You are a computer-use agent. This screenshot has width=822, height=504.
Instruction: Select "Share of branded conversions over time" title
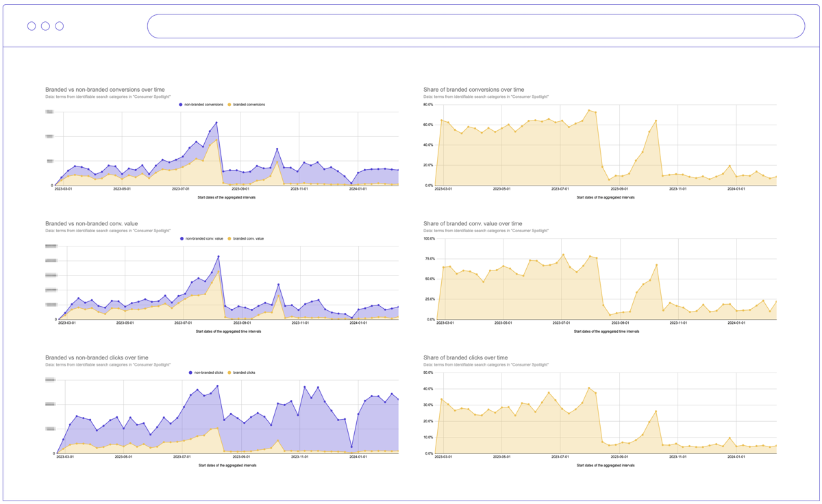(x=473, y=90)
